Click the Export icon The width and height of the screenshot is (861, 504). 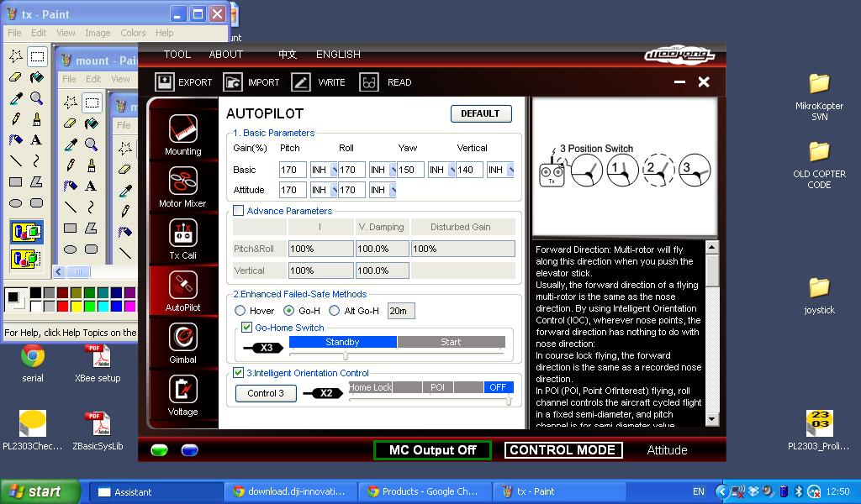[x=165, y=82]
